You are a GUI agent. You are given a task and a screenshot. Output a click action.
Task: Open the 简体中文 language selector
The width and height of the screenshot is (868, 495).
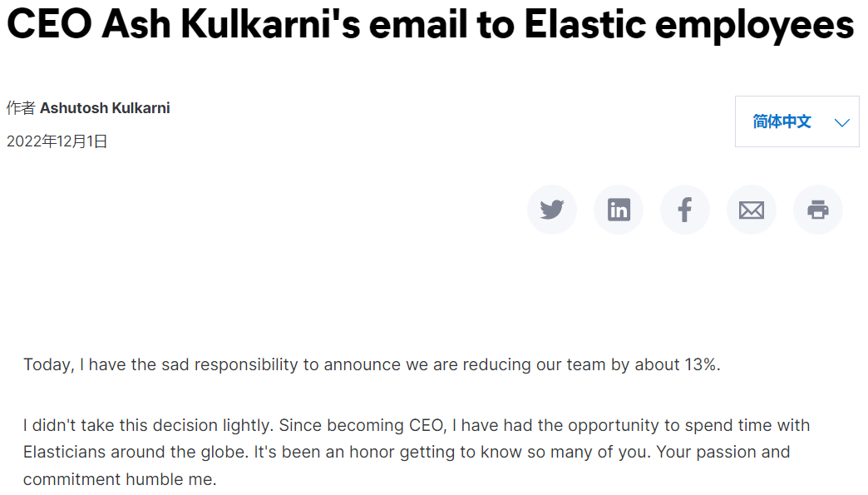[796, 121]
